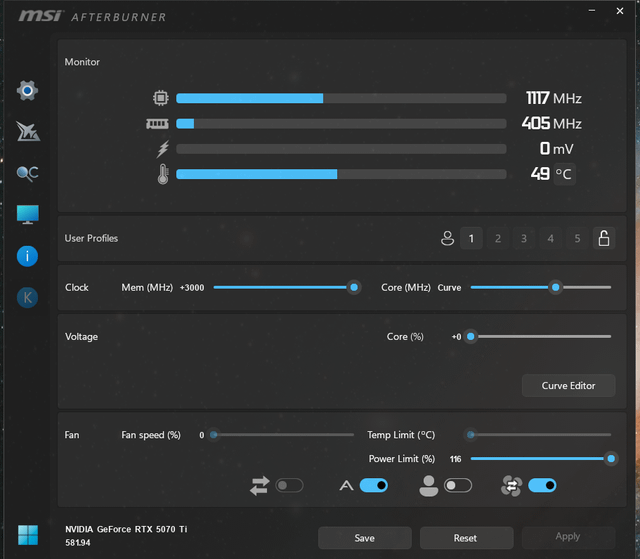
Task: Select user profile 1
Action: pyautogui.click(x=471, y=238)
